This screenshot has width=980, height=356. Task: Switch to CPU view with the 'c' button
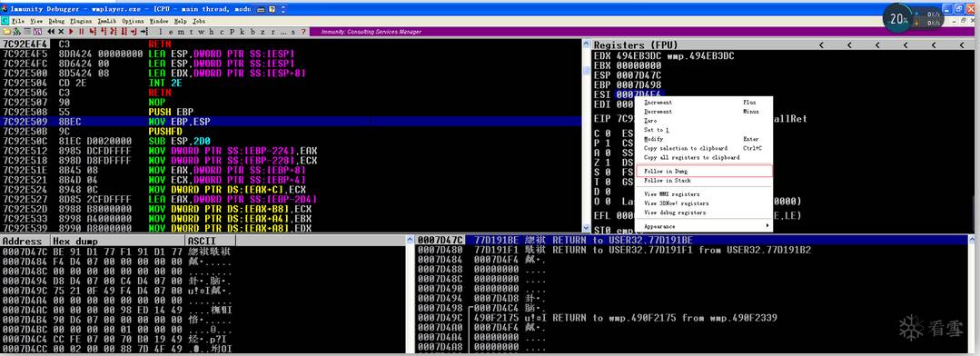222,32
